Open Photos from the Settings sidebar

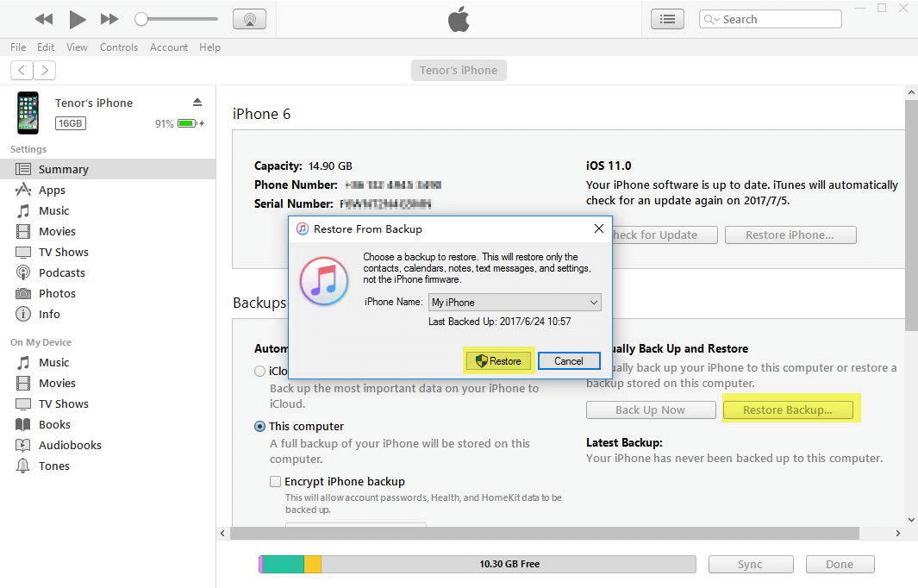56,293
